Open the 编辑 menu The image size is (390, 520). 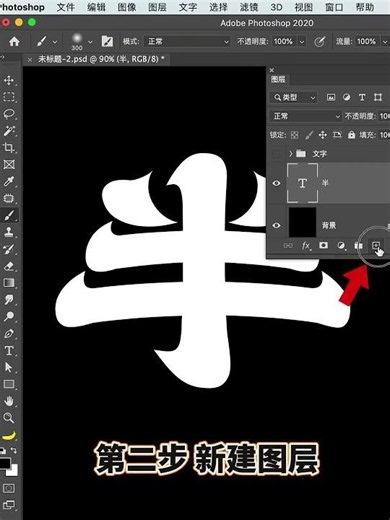[x=96, y=7]
